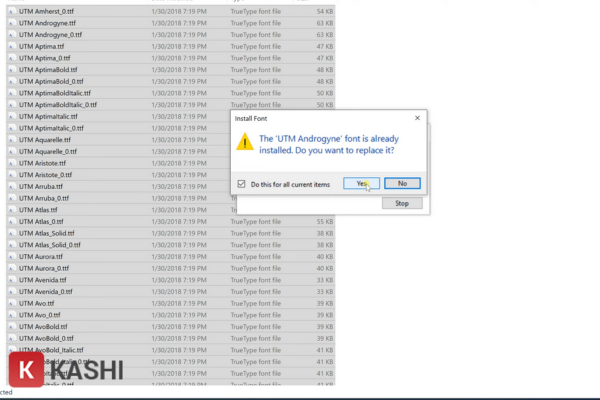600x400 pixels.
Task: Click the font file icon for UTM Aquarelle.ttf
Action: click(x=11, y=140)
